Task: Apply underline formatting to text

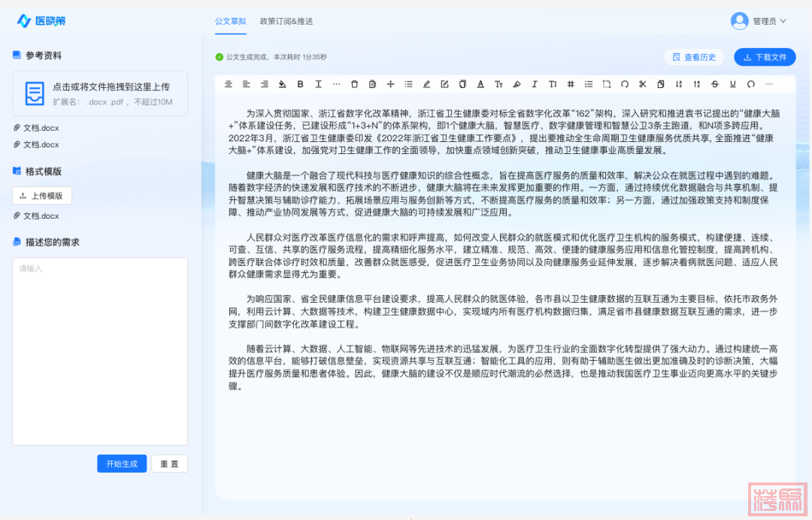Action: tap(732, 84)
